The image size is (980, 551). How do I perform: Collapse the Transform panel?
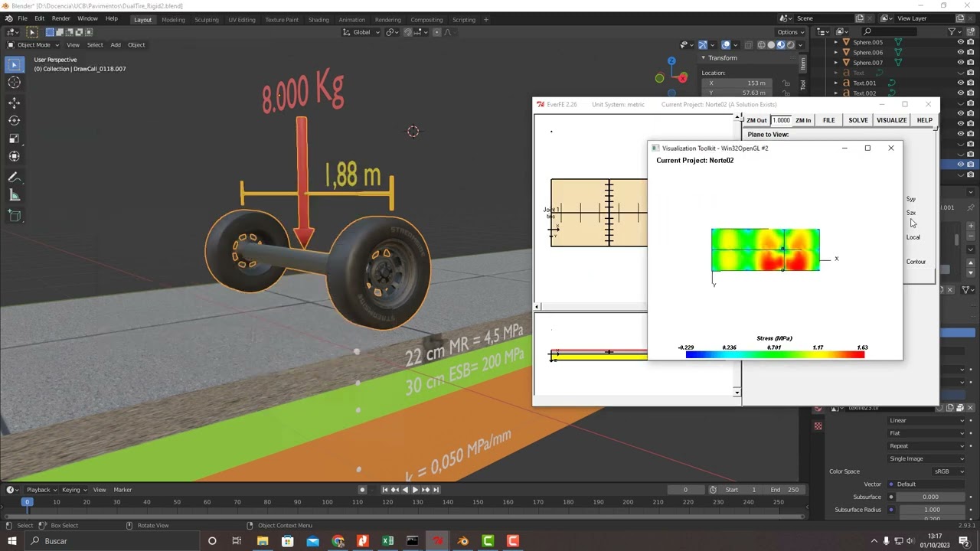[x=704, y=58]
